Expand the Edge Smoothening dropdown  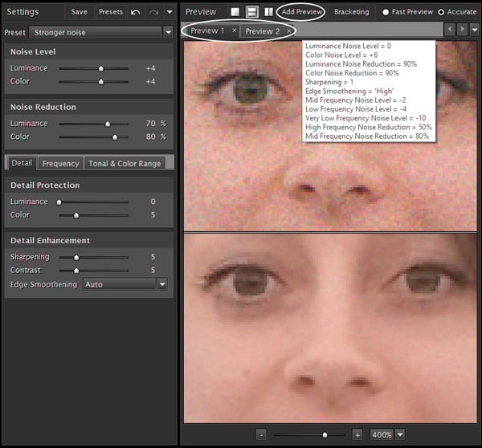tap(162, 284)
